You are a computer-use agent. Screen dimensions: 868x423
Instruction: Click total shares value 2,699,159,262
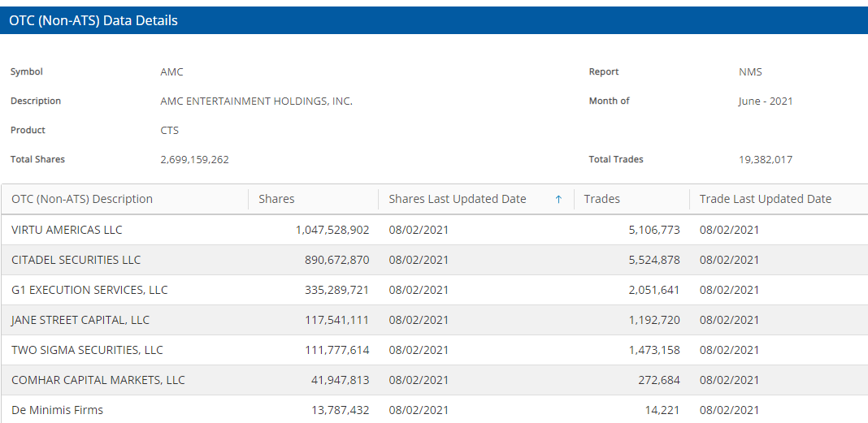point(194,160)
